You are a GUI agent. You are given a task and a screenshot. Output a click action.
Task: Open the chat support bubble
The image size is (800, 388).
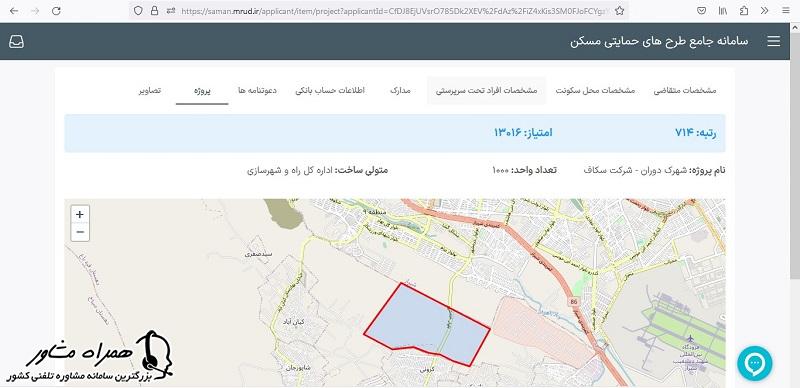click(x=755, y=363)
